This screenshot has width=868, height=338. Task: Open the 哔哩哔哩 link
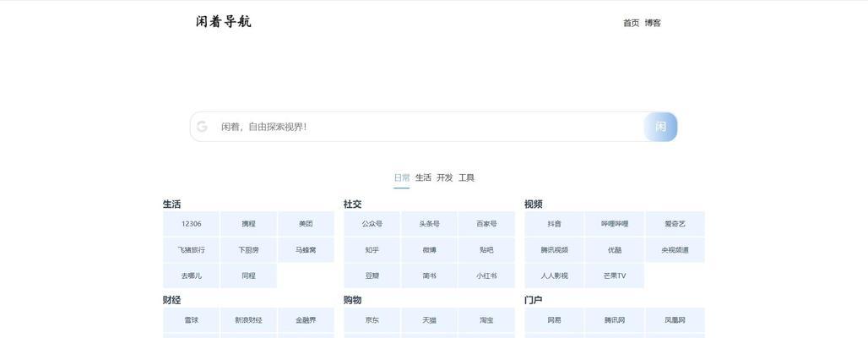pos(615,224)
